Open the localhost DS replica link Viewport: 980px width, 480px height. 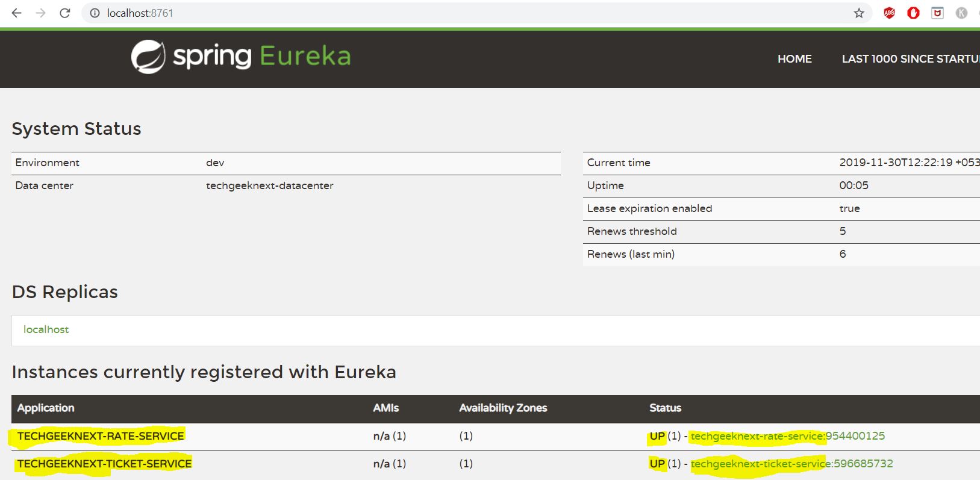click(46, 329)
